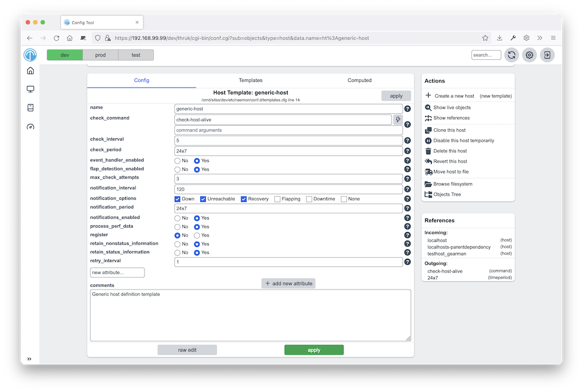Screen dimensions: 583x392
Task: Check the None notification option
Action: tap(344, 199)
